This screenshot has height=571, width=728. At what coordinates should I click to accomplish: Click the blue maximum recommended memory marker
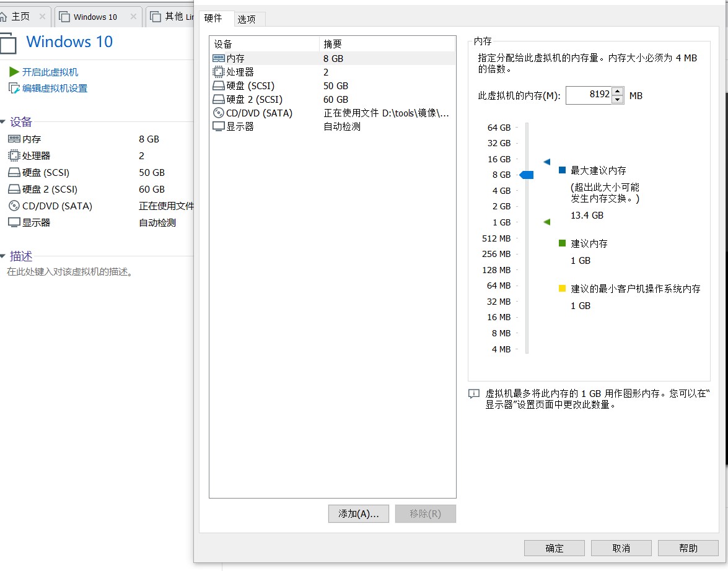point(547,162)
